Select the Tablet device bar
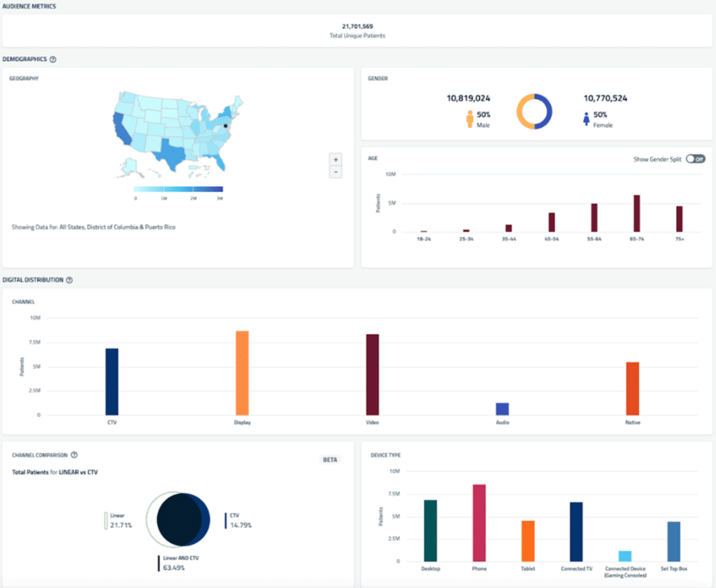The height and width of the screenshot is (588, 716). (528, 541)
